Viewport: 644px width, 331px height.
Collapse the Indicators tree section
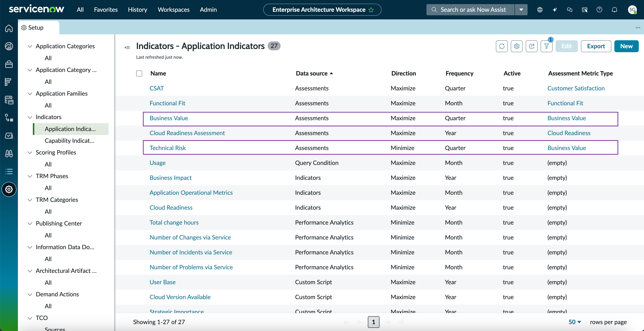click(30, 117)
